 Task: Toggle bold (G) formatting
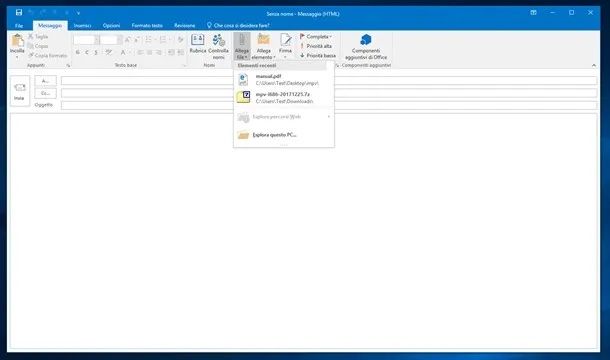(x=78, y=52)
